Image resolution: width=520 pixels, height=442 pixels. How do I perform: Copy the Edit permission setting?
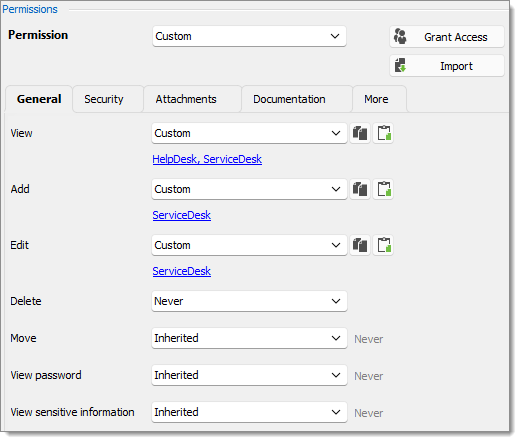tap(360, 245)
